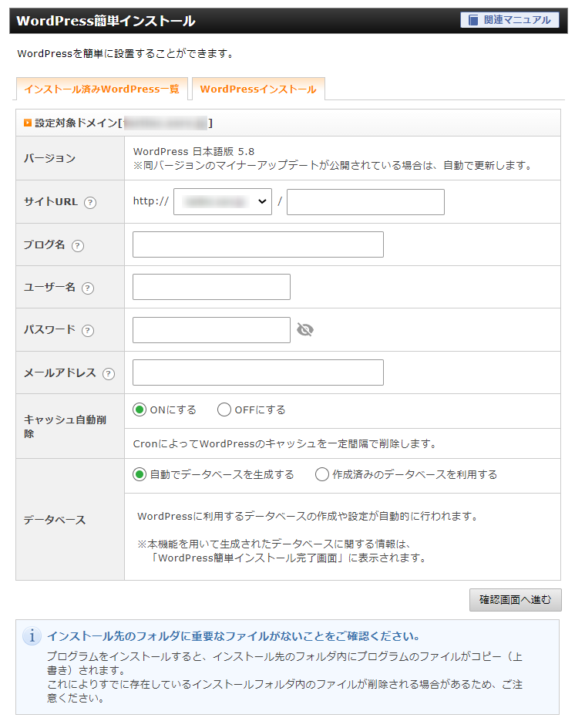Click the orange 設定対象ドメイン arrow icon
Image resolution: width=575 pixels, height=728 pixels.
click(28, 123)
